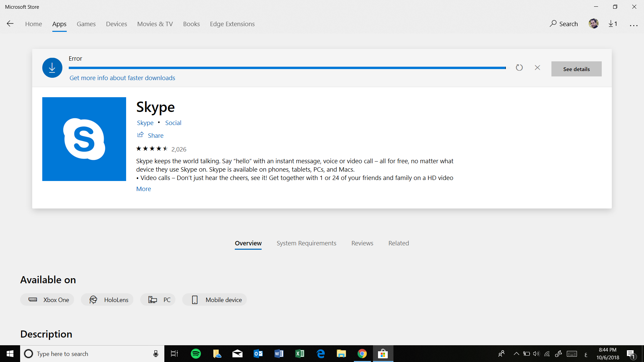Click the retry refresh icon on error bar
Screen dimensions: 644x362
(520, 67)
